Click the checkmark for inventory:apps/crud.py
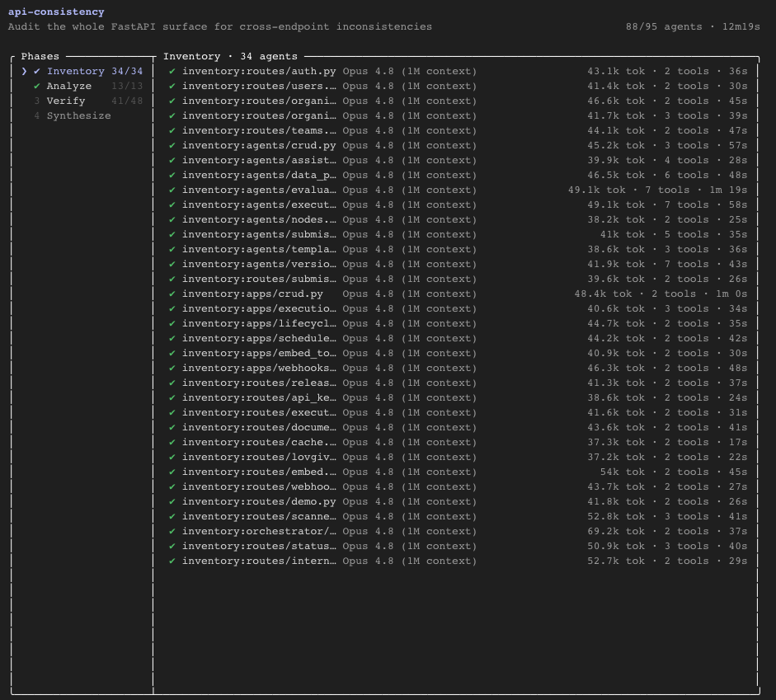 172,294
